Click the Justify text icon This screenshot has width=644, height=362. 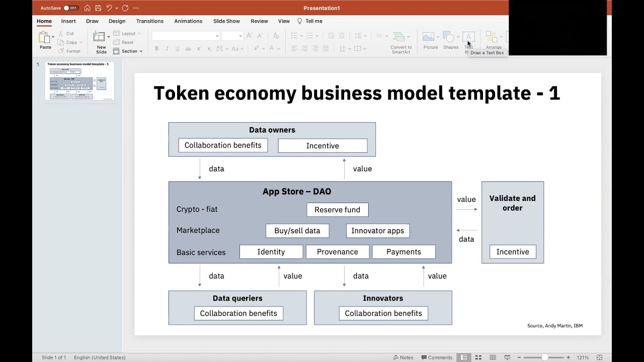click(x=326, y=49)
